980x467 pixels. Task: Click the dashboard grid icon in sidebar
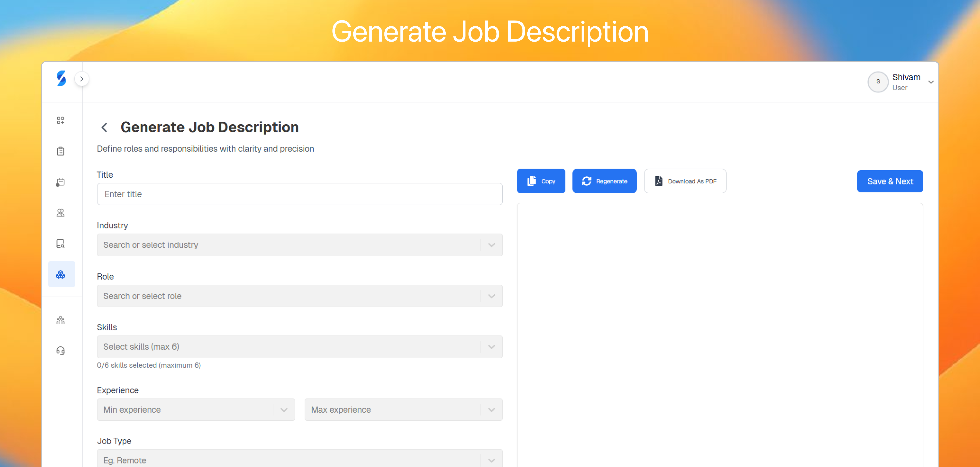(60, 120)
